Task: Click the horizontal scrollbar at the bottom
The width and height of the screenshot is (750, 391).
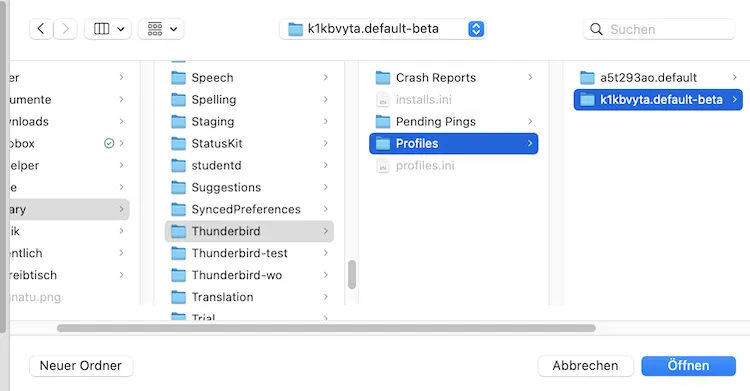Action: (x=326, y=328)
